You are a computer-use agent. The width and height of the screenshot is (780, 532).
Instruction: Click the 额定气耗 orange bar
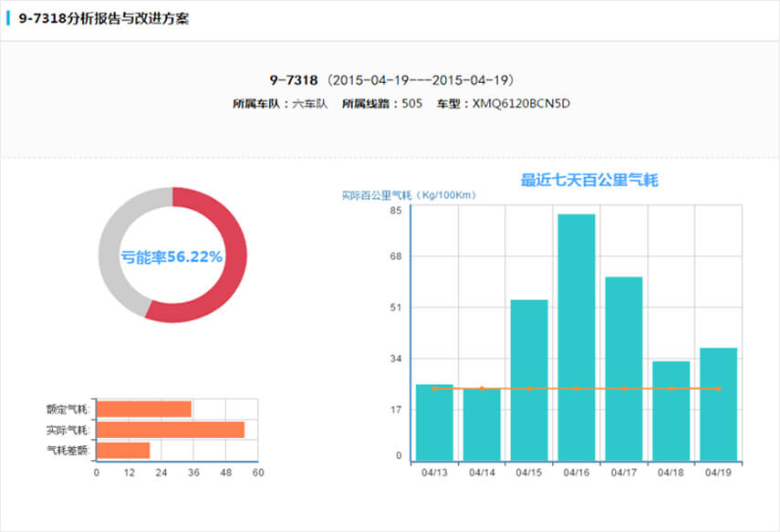click(144, 409)
